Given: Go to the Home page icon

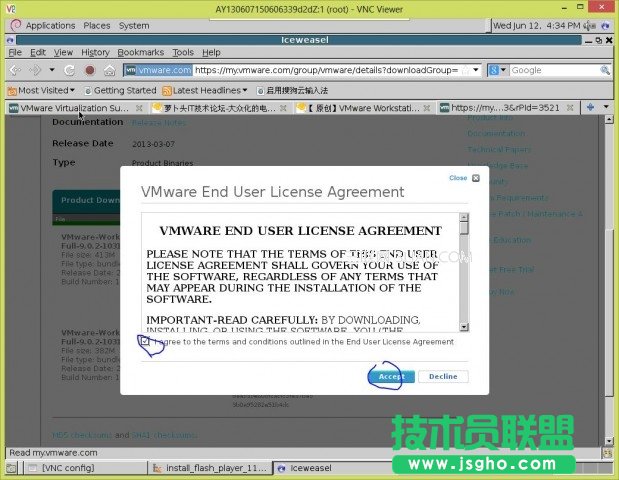Looking at the screenshot, I should click(x=109, y=71).
